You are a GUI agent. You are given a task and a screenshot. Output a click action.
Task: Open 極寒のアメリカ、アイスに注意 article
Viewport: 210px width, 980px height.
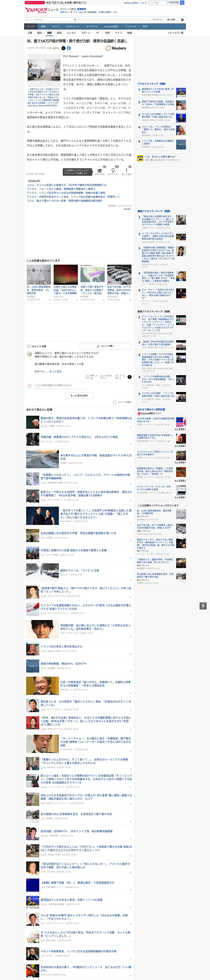(x=80, y=571)
